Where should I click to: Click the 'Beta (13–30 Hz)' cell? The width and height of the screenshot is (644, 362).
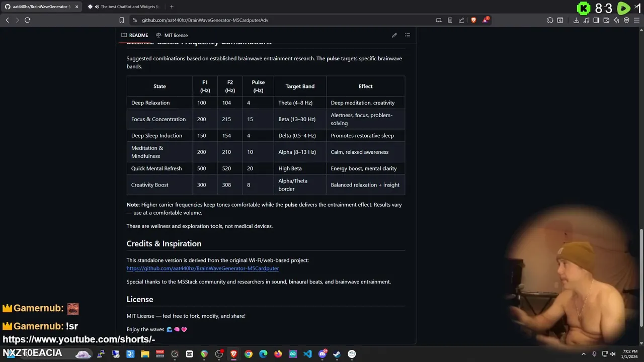click(x=300, y=119)
